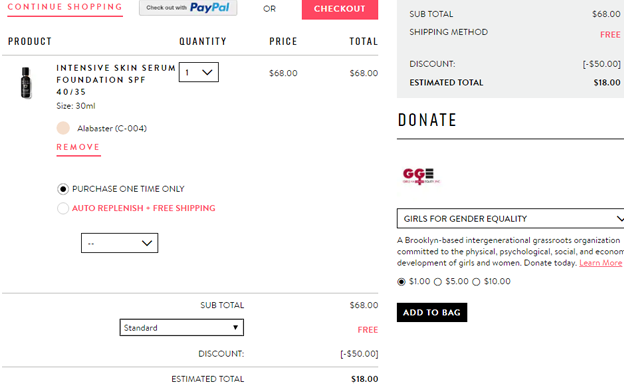This screenshot has width=624, height=387.
Task: Select Purchase One Time Only option
Action: pos(63,189)
